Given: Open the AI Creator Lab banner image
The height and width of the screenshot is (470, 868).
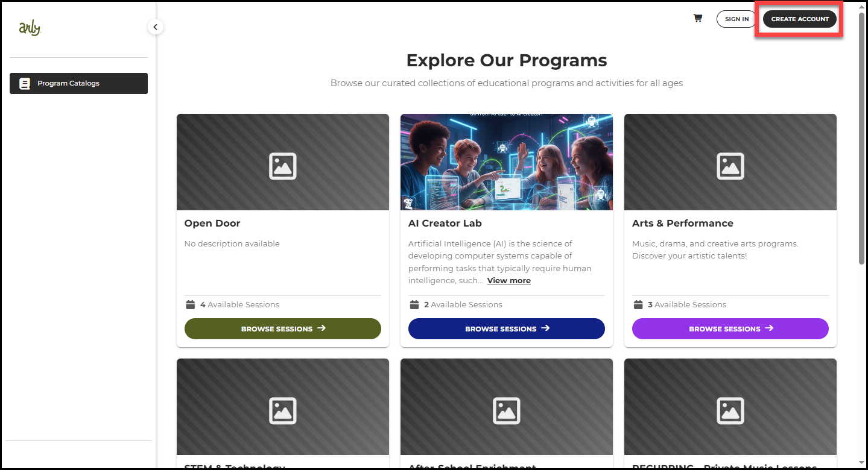Looking at the screenshot, I should click(507, 162).
